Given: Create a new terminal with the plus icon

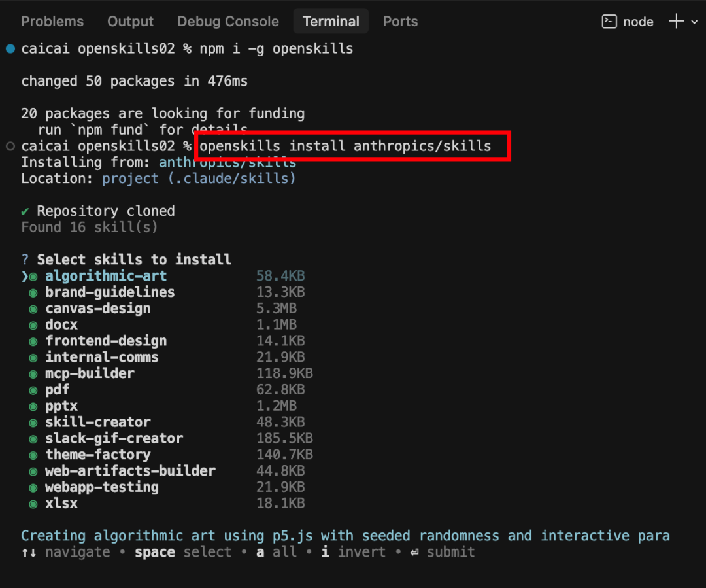Looking at the screenshot, I should (x=677, y=21).
